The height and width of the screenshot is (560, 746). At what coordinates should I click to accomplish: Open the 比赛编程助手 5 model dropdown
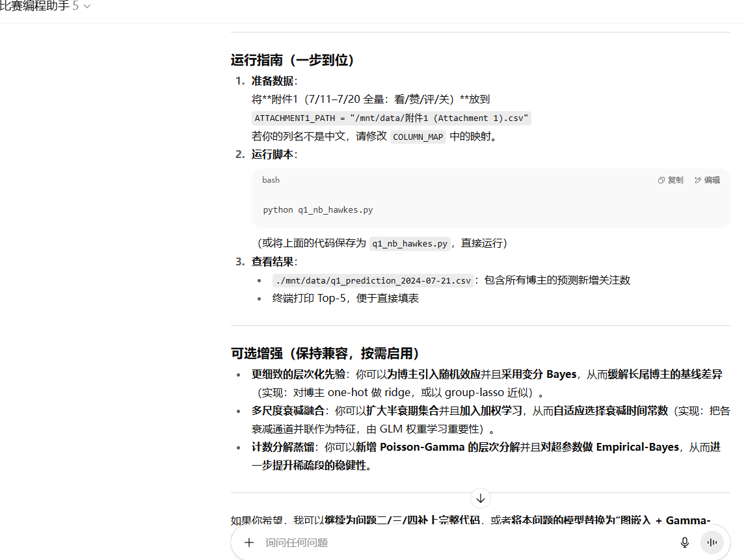pyautogui.click(x=45, y=7)
